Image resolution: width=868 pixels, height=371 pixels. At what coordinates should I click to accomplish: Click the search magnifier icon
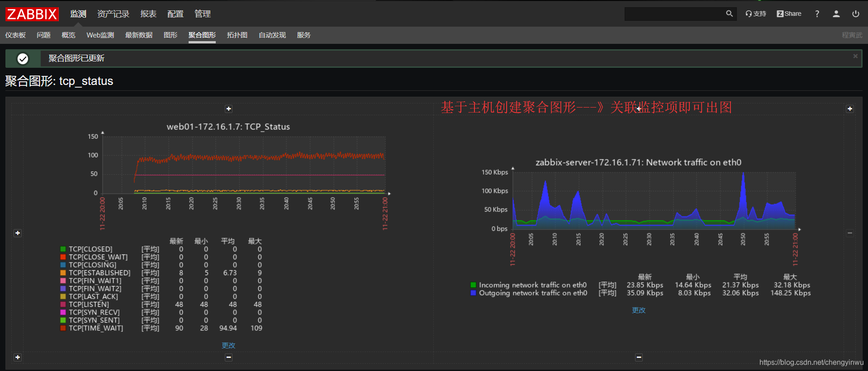729,14
